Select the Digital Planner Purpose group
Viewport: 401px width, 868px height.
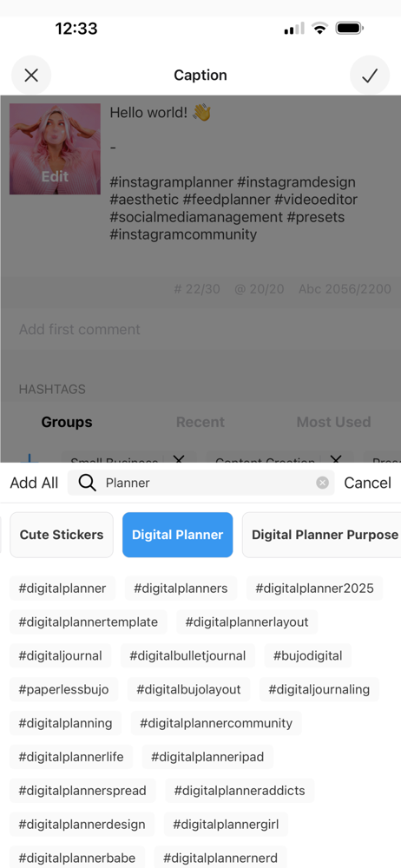[322, 535]
